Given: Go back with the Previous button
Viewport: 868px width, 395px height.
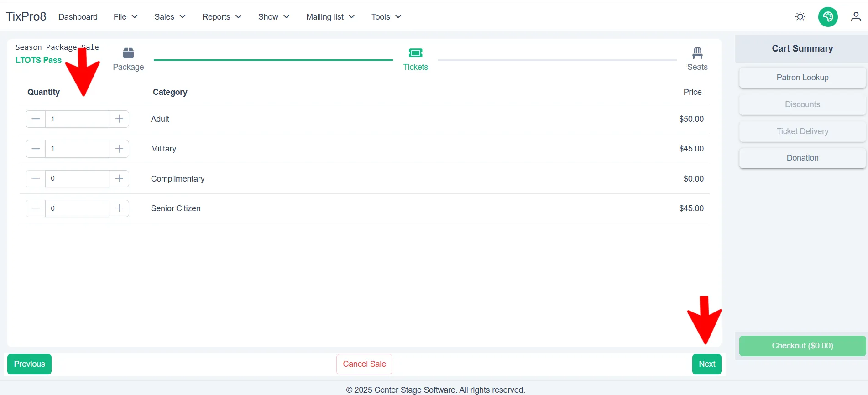Looking at the screenshot, I should [x=29, y=364].
